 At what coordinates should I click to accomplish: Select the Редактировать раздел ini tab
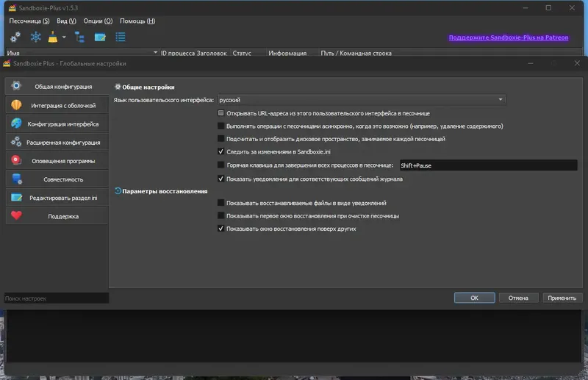[x=57, y=198]
